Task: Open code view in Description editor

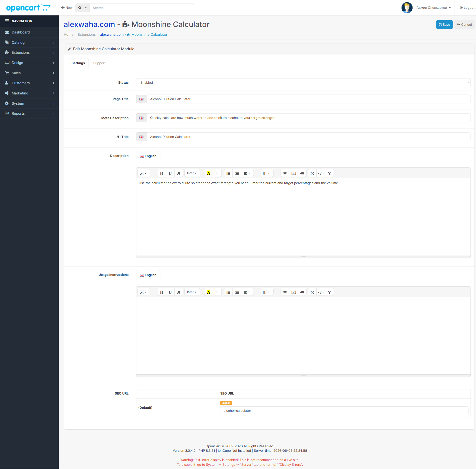Action: pos(321,173)
